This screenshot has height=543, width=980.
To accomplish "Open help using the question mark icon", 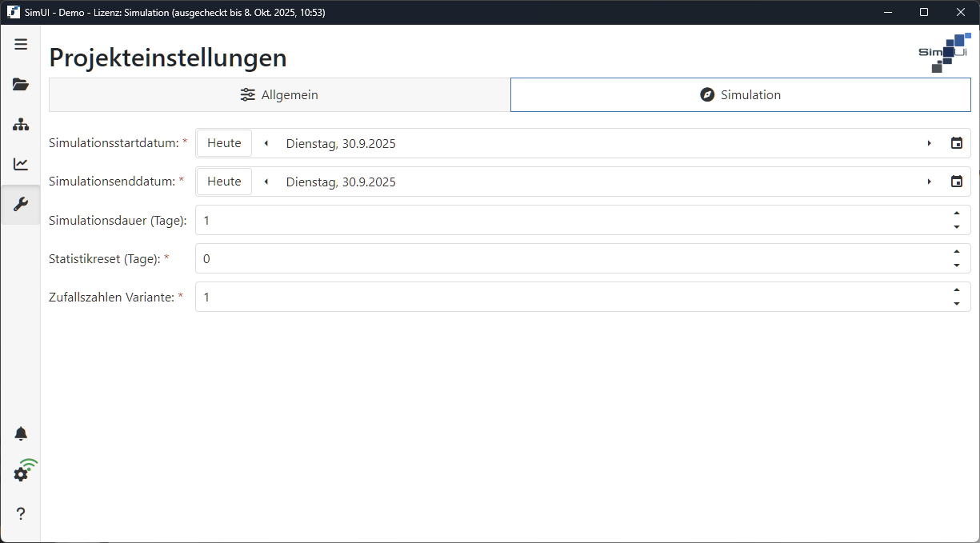I will click(x=21, y=513).
